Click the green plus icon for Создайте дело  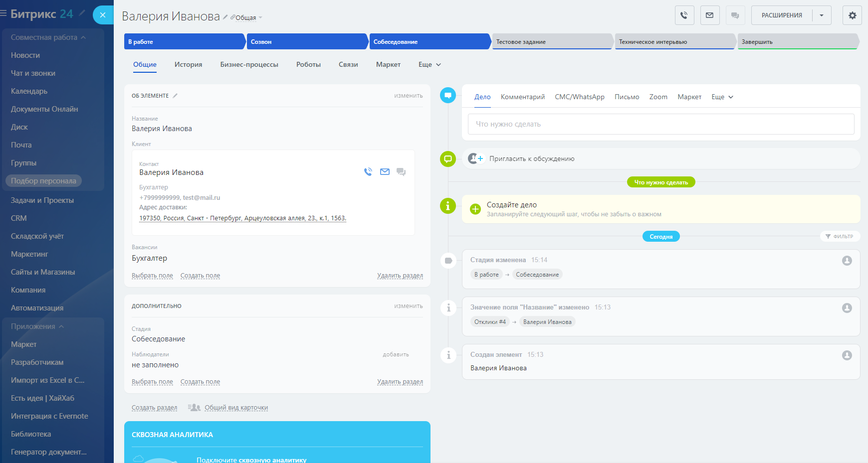475,209
